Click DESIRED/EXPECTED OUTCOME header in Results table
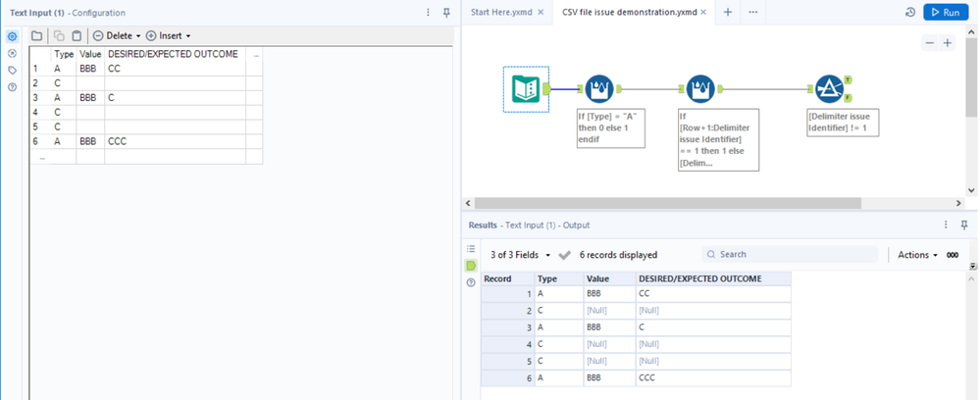Screen dimensions: 980x400 (x=714, y=278)
